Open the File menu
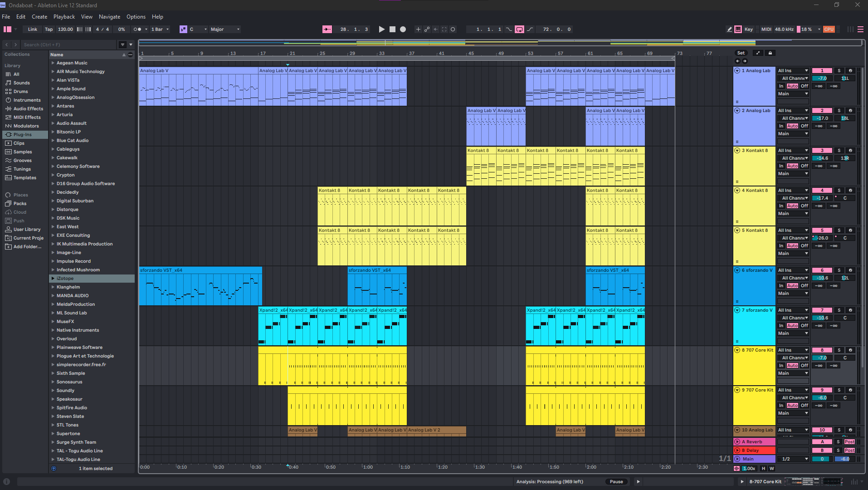Viewport: 868px width, 490px height. click(x=6, y=17)
